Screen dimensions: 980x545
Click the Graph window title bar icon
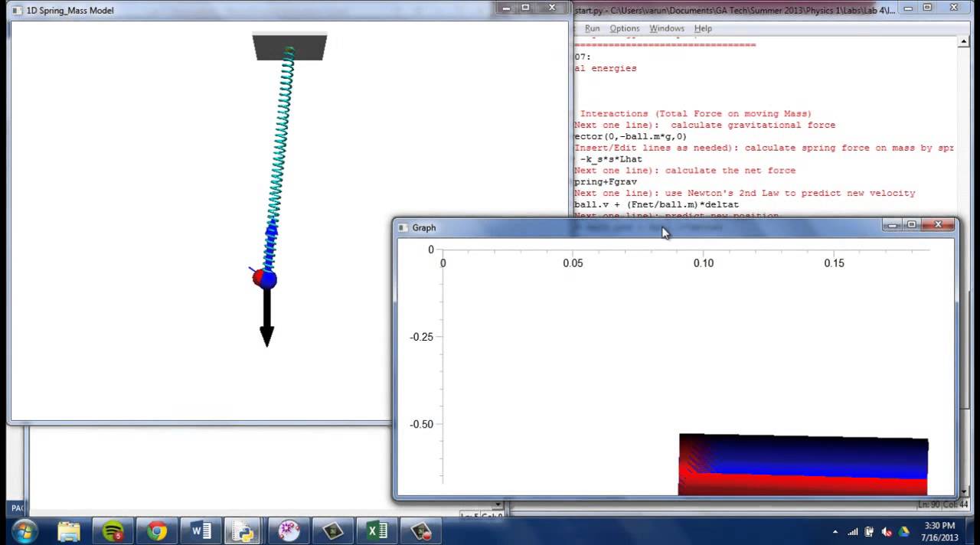click(403, 227)
